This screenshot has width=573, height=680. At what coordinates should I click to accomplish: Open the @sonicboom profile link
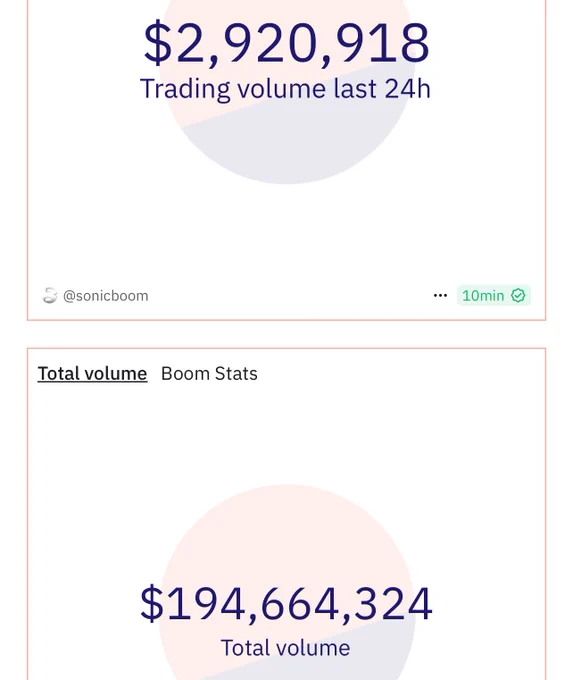click(105, 296)
